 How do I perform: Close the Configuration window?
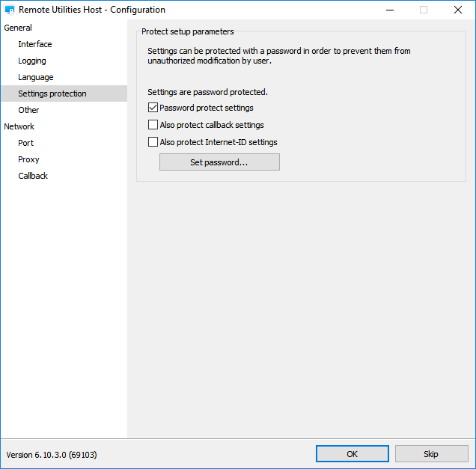(x=457, y=10)
